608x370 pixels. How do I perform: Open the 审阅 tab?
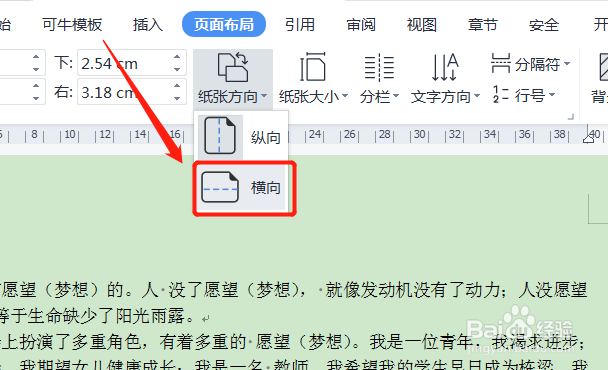coord(361,24)
